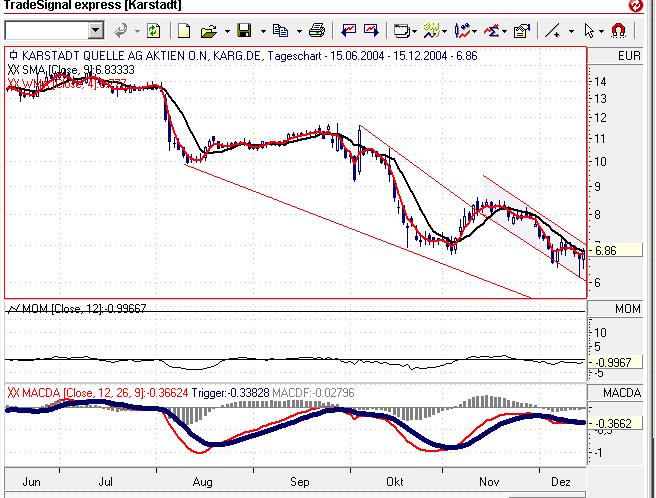Expand the undo history dropdown arrow
This screenshot has height=498, width=656.
[137, 31]
